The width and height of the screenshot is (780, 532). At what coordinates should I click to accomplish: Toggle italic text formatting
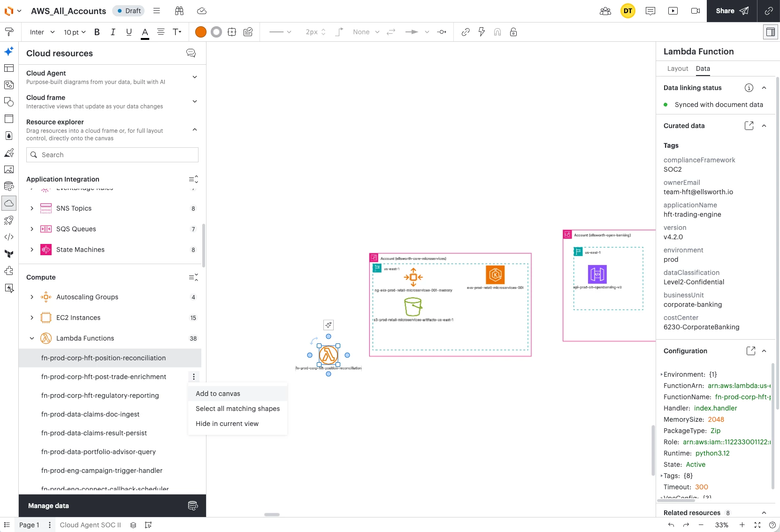click(113, 32)
